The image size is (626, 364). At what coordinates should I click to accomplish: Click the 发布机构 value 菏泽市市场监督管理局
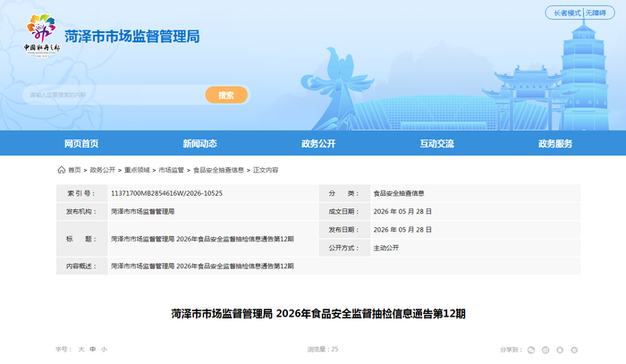[142, 212]
